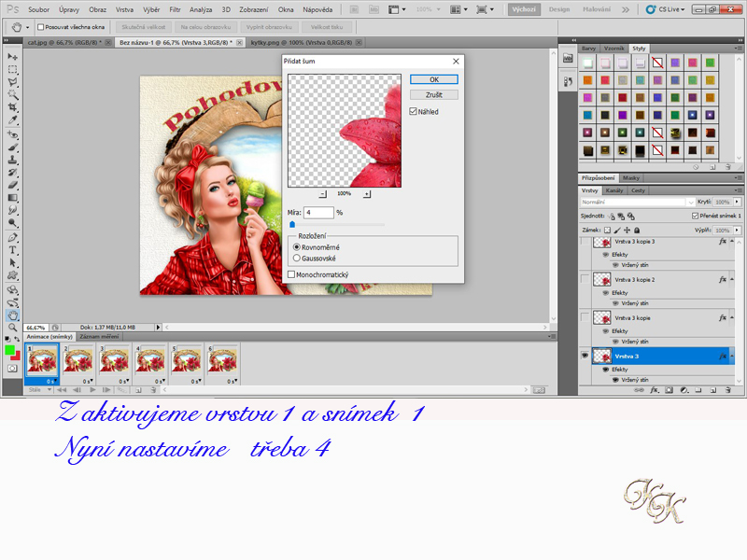Hide the Vrstva 3 layer
The width and height of the screenshot is (747, 560).
[585, 356]
